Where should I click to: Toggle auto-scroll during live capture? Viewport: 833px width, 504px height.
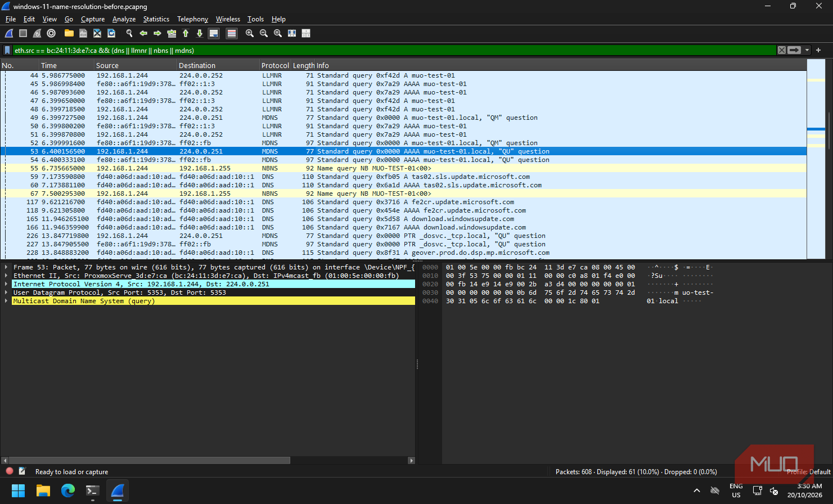coord(214,34)
